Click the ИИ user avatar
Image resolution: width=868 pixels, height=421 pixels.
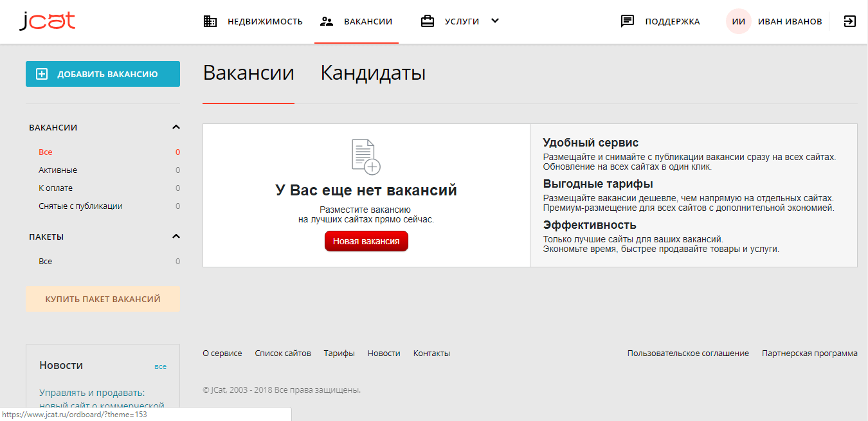point(739,21)
